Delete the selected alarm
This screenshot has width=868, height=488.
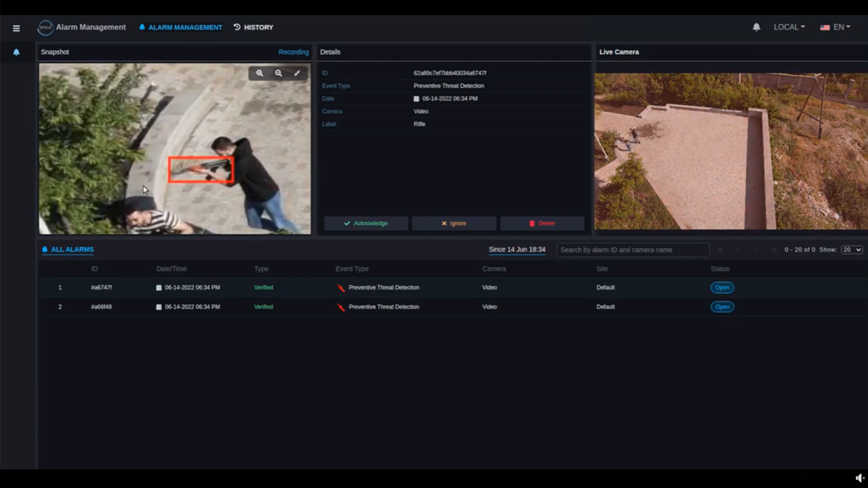542,224
